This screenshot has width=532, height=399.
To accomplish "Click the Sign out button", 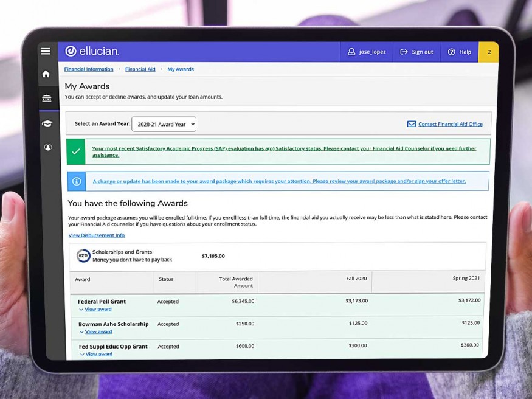I will click(x=416, y=52).
